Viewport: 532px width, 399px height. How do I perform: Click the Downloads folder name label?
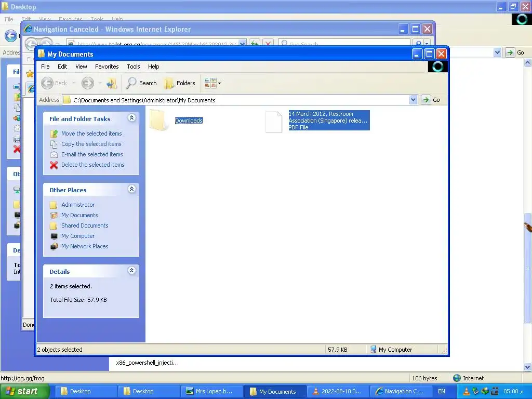tap(189, 121)
